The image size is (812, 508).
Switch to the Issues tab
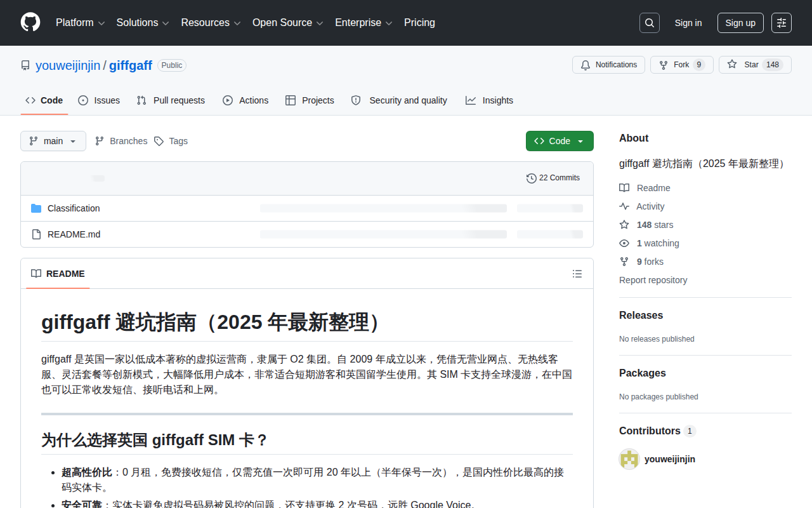99,100
